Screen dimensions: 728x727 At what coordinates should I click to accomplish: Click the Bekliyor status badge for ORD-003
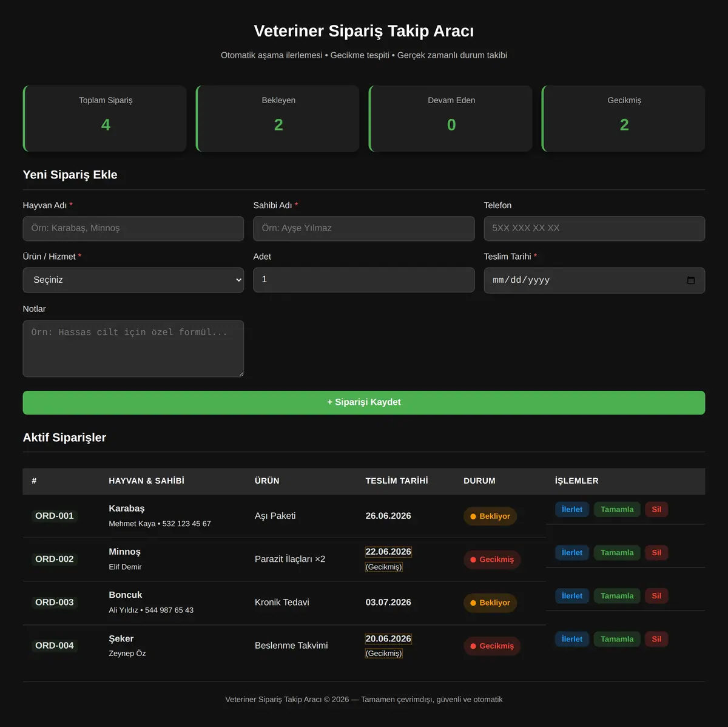click(x=490, y=603)
